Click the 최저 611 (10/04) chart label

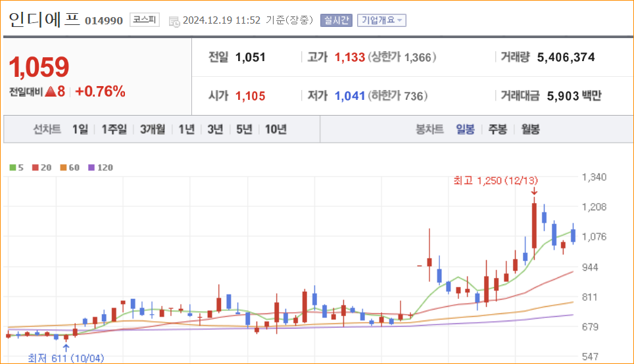pos(66,358)
